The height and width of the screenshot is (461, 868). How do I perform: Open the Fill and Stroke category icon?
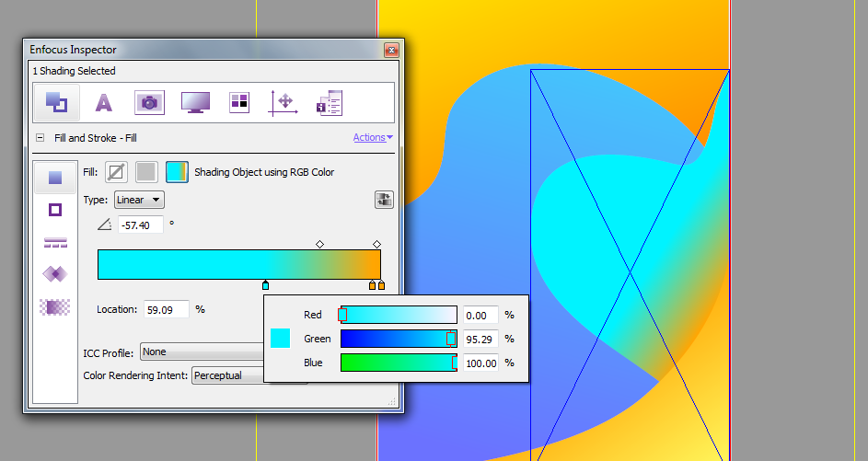point(56,102)
